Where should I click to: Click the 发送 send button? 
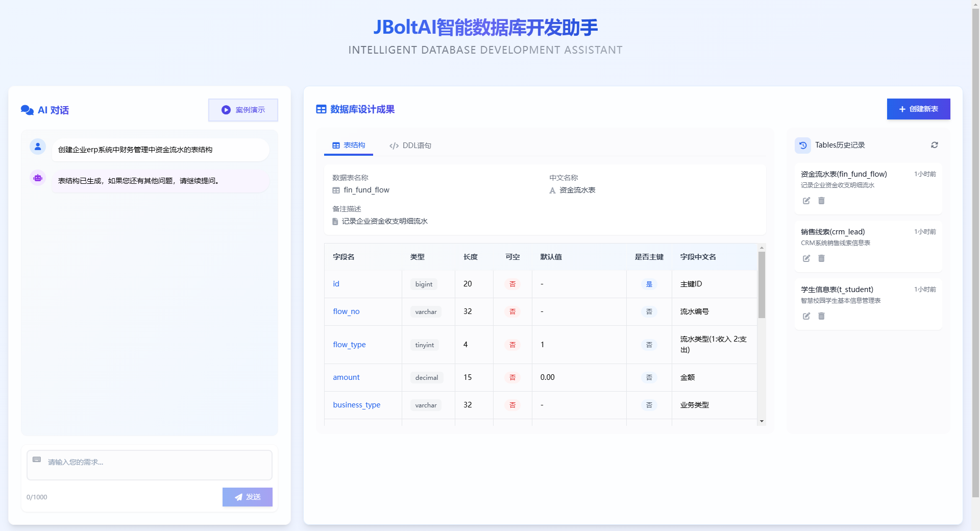click(248, 497)
